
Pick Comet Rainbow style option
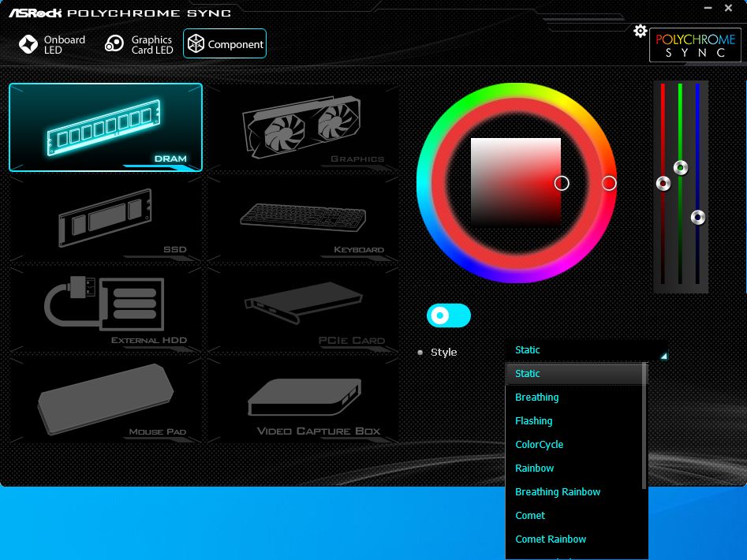(x=551, y=539)
